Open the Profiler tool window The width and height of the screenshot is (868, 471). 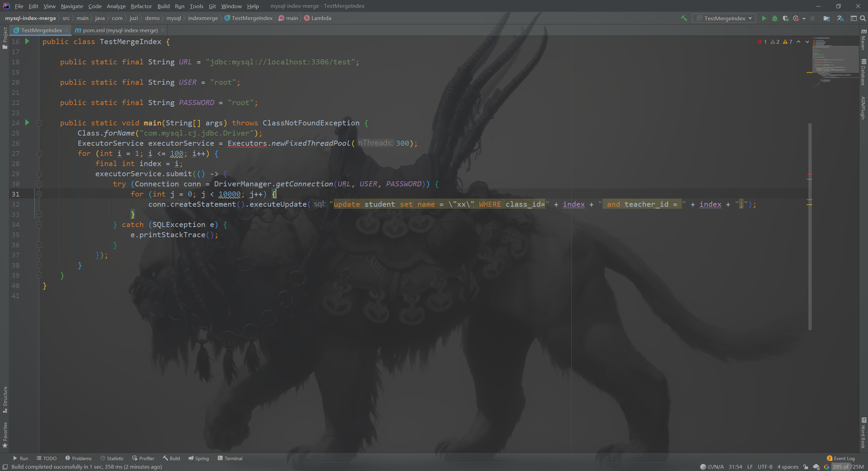click(x=143, y=458)
